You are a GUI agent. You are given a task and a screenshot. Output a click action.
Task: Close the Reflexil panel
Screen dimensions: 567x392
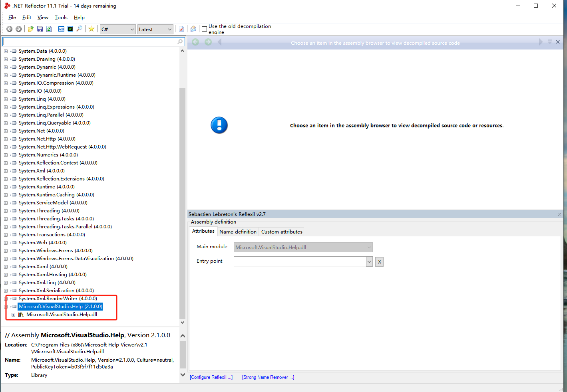[x=559, y=214]
